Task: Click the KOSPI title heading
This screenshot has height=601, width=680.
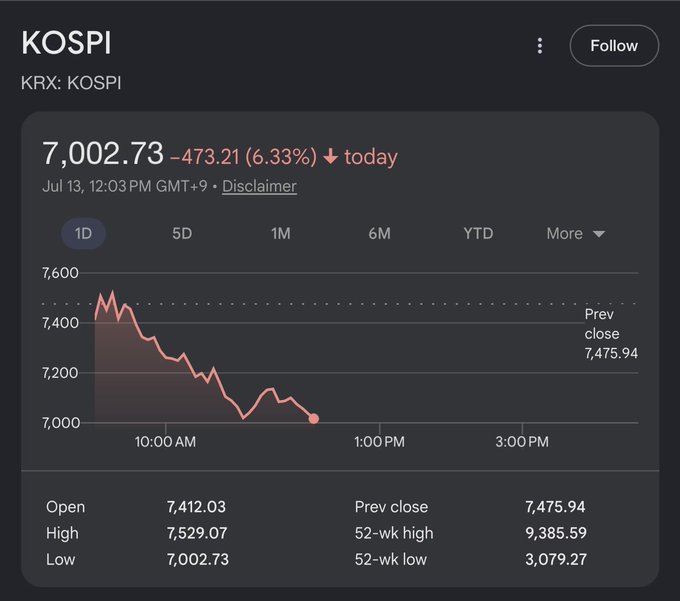Action: point(66,43)
